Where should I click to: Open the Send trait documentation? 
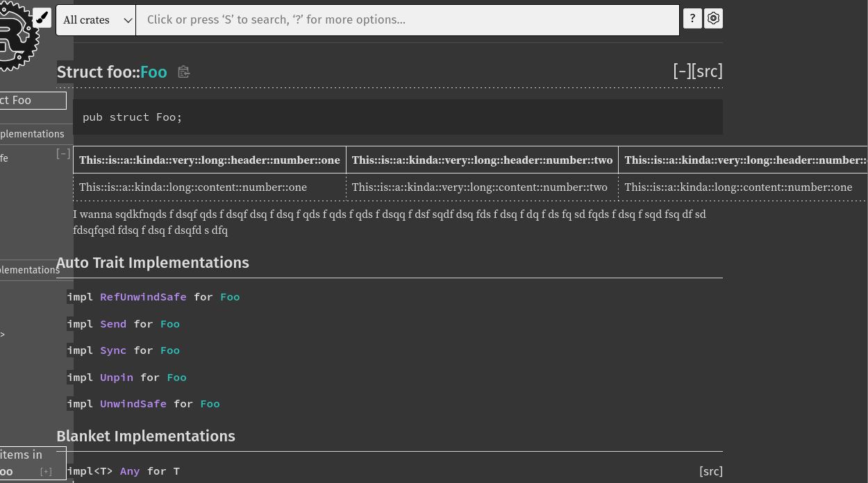(113, 323)
